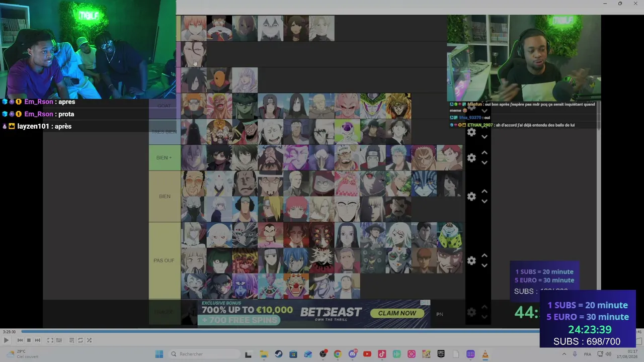Open File Explorer from the taskbar
644x362 pixels.
[x=264, y=354]
